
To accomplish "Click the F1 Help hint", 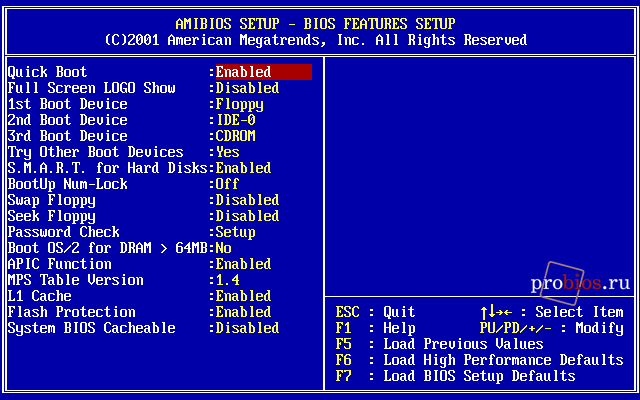I will tap(376, 328).
